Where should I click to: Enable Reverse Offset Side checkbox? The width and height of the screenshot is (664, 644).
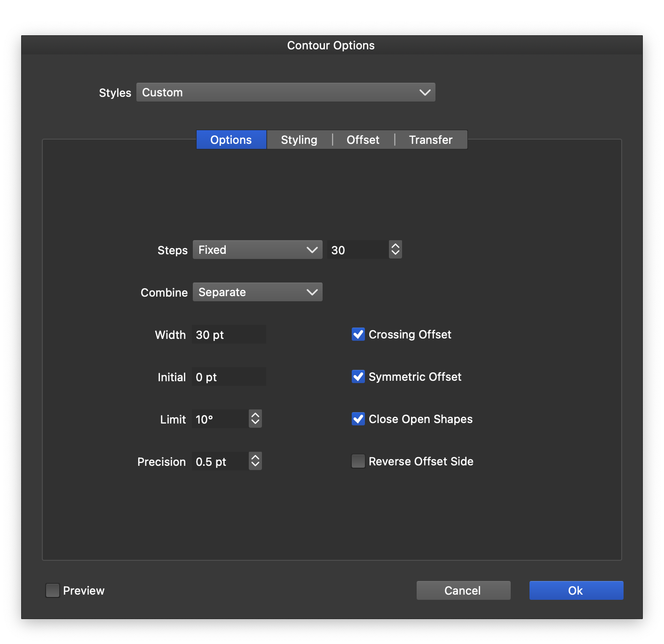[358, 461]
